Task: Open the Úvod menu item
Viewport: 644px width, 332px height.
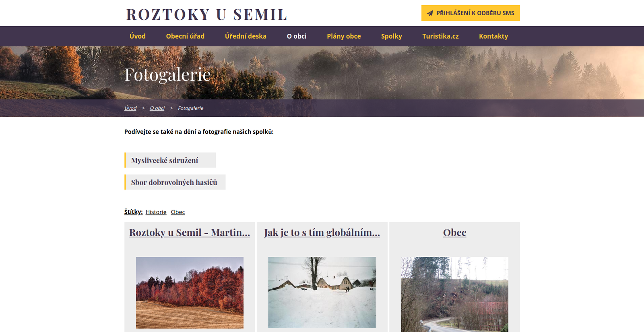Action: click(138, 36)
